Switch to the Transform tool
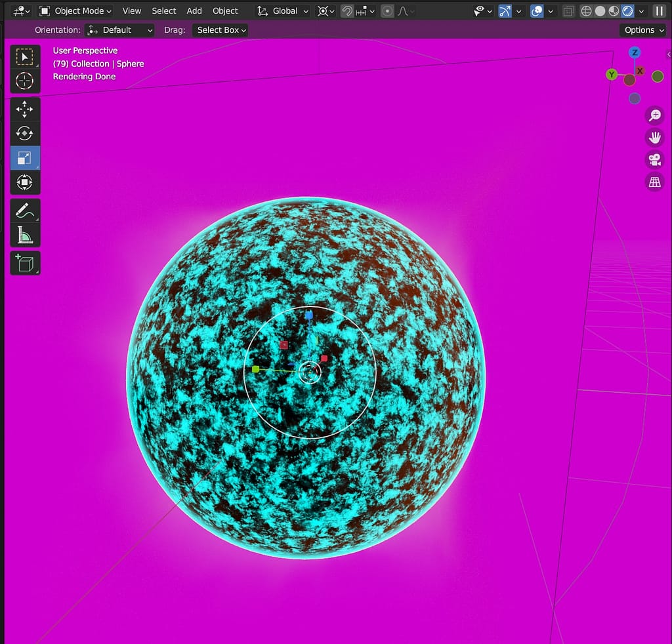This screenshot has height=644, width=672. pos(24,182)
